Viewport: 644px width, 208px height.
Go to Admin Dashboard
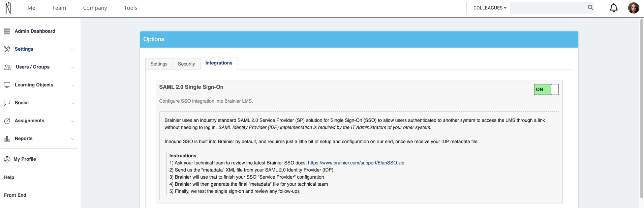pyautogui.click(x=35, y=31)
